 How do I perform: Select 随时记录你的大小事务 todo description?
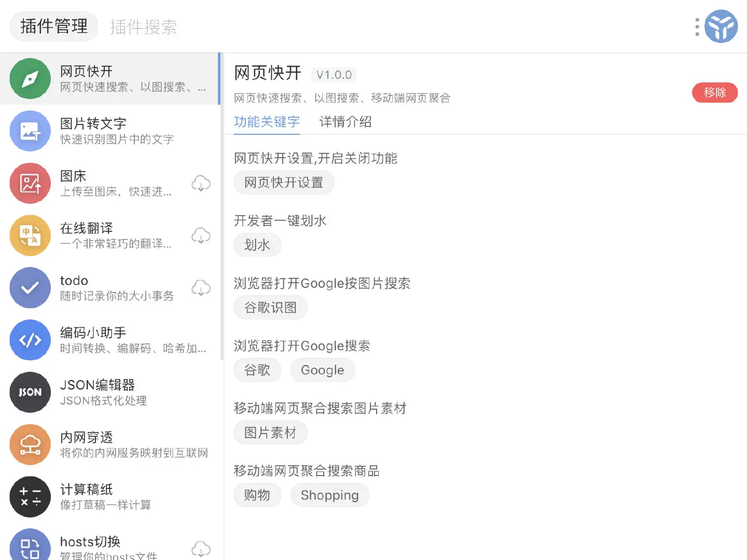click(x=117, y=296)
